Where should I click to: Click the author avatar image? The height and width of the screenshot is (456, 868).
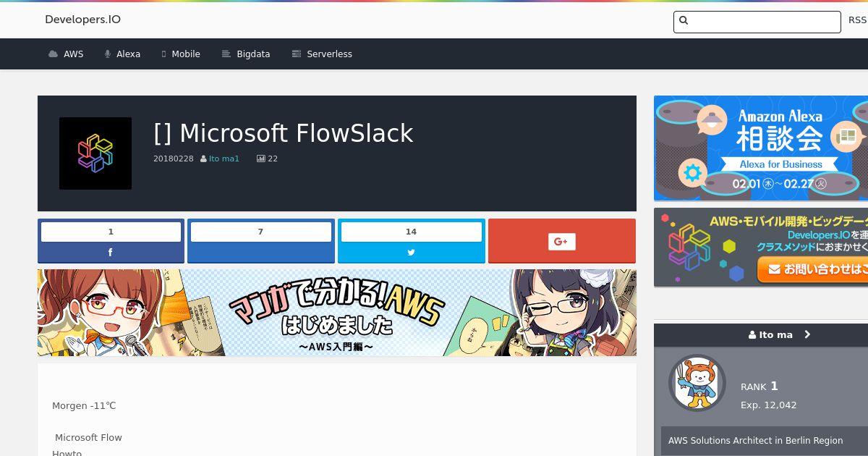(697, 383)
